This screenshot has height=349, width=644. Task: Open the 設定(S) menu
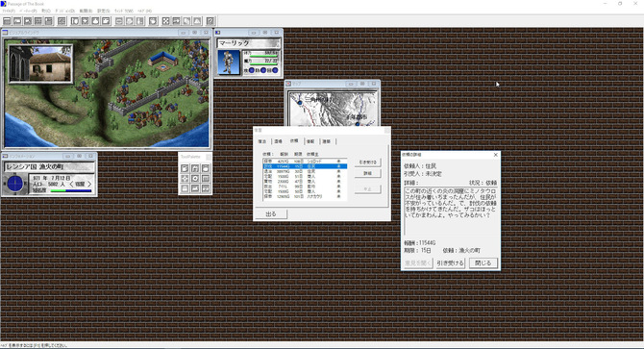pyautogui.click(x=104, y=11)
